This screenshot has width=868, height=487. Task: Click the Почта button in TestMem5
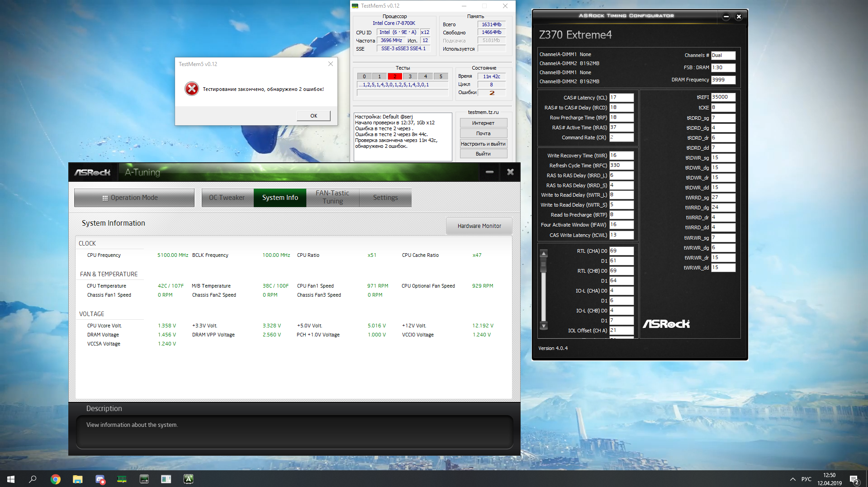(x=483, y=133)
